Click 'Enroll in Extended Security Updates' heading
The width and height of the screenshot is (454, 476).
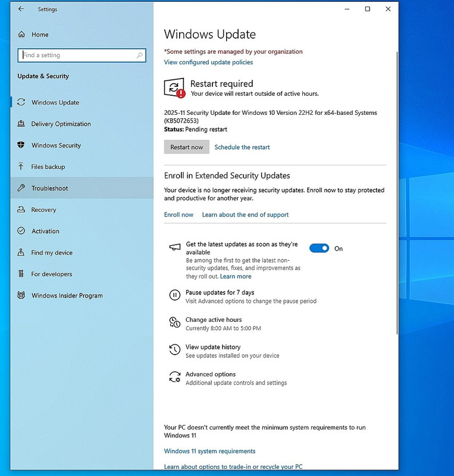pyautogui.click(x=227, y=176)
